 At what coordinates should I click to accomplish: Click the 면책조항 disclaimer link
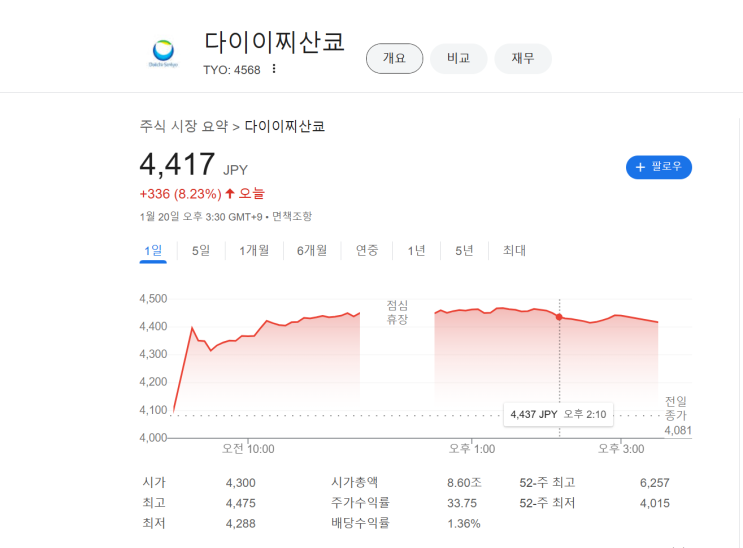[x=292, y=217]
